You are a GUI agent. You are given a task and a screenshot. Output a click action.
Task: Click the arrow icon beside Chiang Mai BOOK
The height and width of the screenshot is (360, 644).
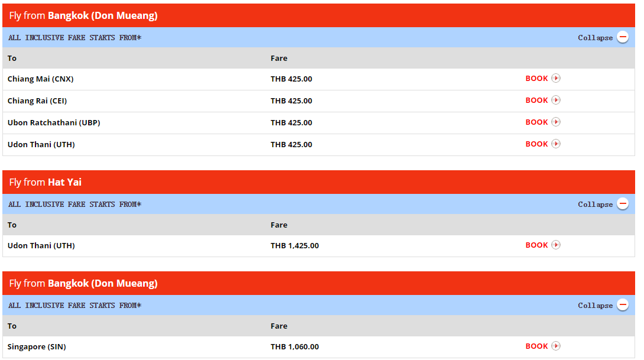(556, 79)
